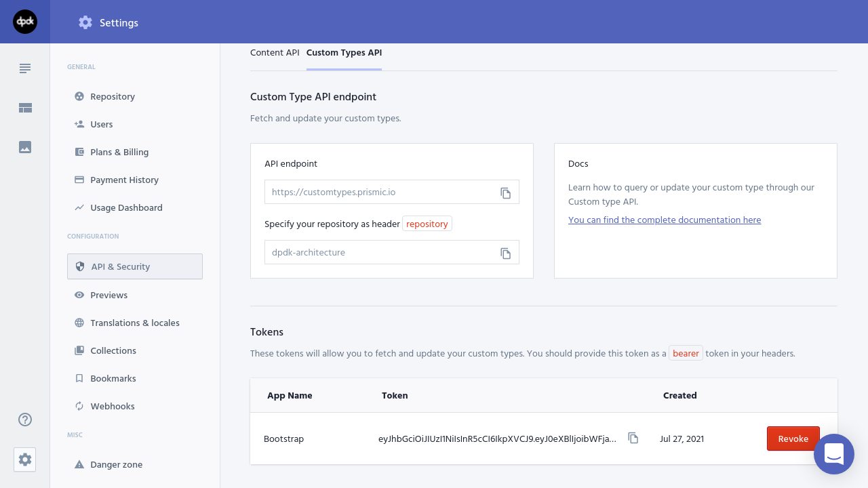Viewport: 868px width, 488px height.
Task: Open the complete documentation link
Action: [x=665, y=220]
